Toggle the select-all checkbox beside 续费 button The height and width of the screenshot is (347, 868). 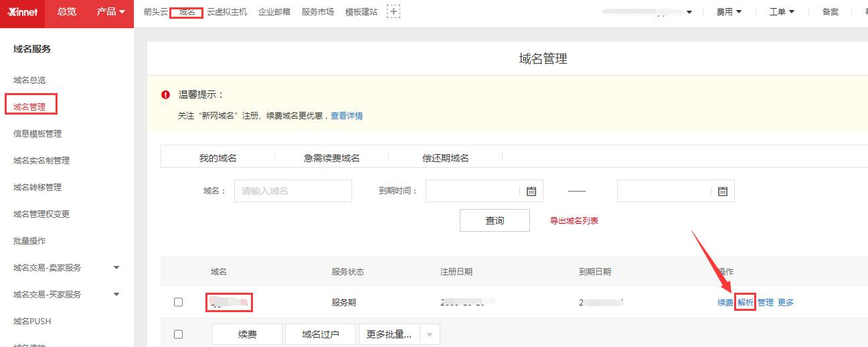(x=178, y=334)
